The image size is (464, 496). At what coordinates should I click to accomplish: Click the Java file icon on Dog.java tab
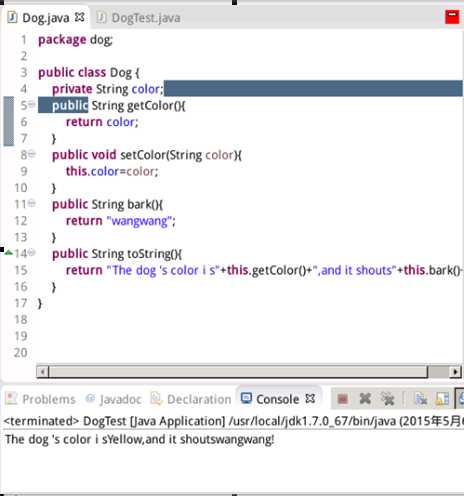coord(12,17)
